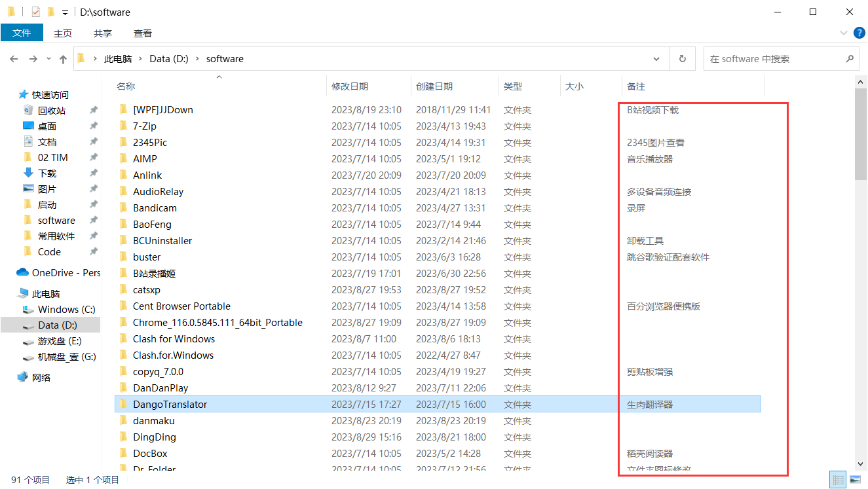Select the Chrome_116.0.5845.111_64bit_Portable folder name
This screenshot has height=489, width=868.
(x=217, y=323)
